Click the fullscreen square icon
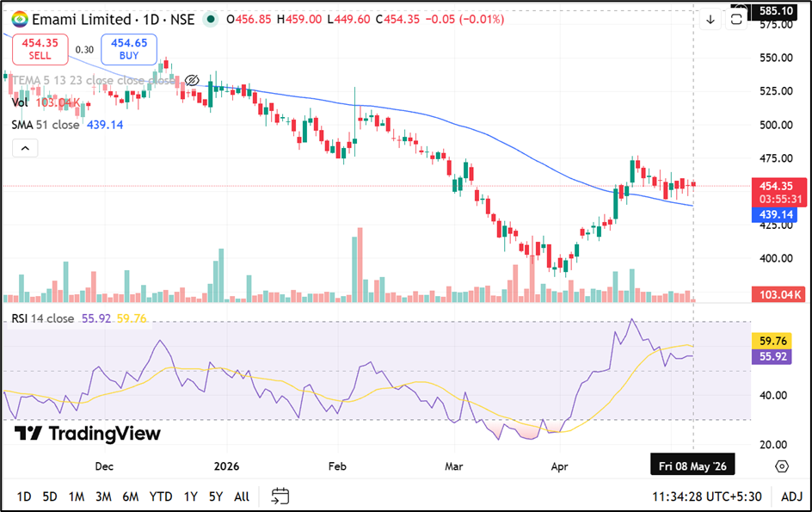 click(736, 20)
